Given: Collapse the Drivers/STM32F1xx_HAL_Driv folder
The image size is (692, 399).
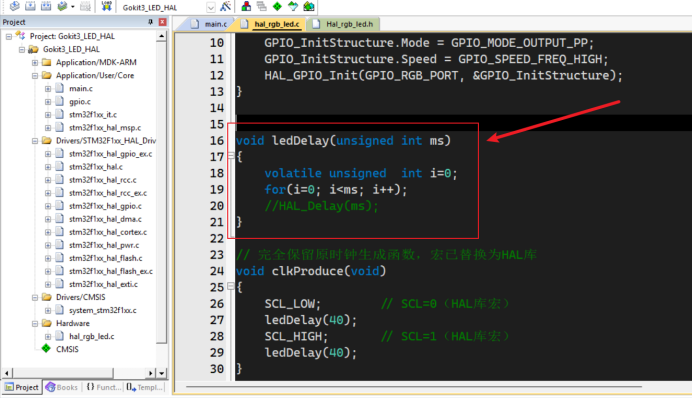Looking at the screenshot, I should (35, 141).
